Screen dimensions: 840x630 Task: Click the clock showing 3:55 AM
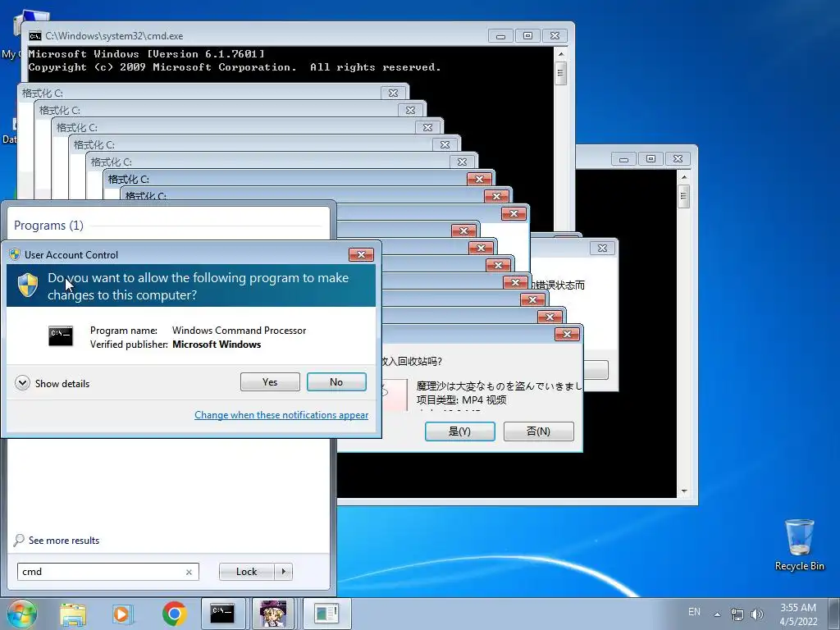click(x=798, y=608)
